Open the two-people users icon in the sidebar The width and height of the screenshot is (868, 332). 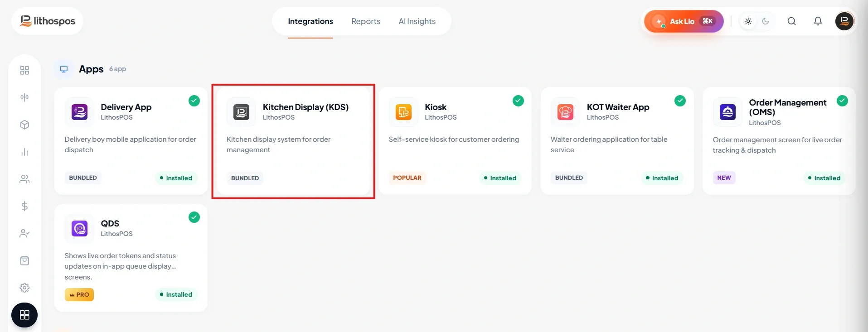tap(24, 179)
